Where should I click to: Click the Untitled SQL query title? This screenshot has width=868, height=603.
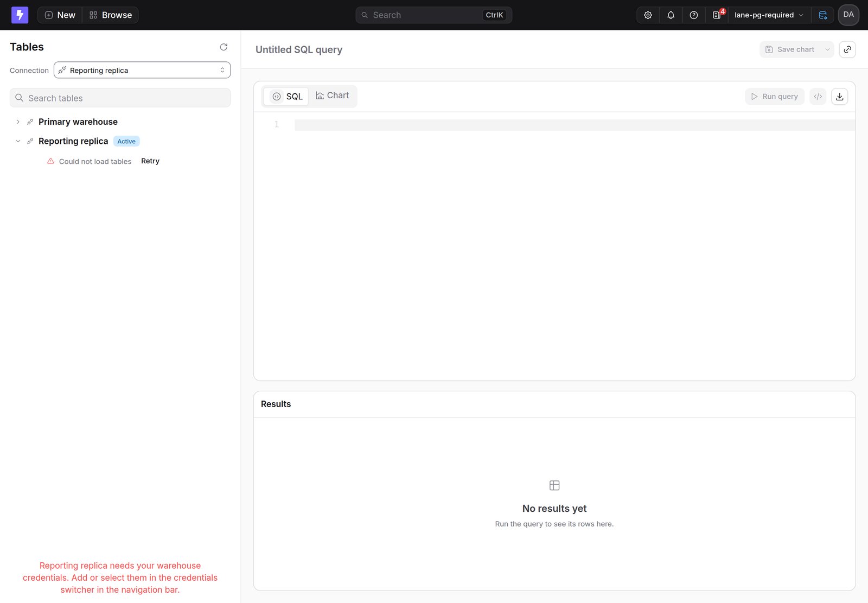tap(299, 49)
